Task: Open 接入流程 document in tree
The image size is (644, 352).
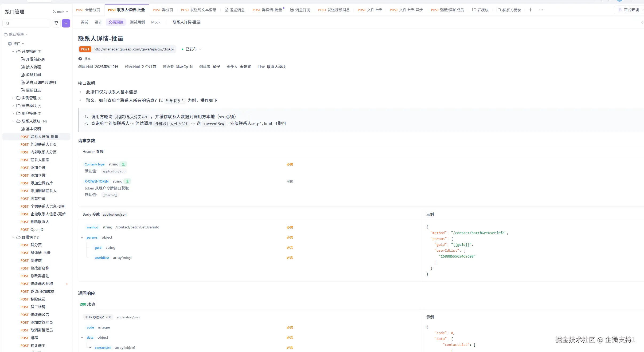Action: 33,67
